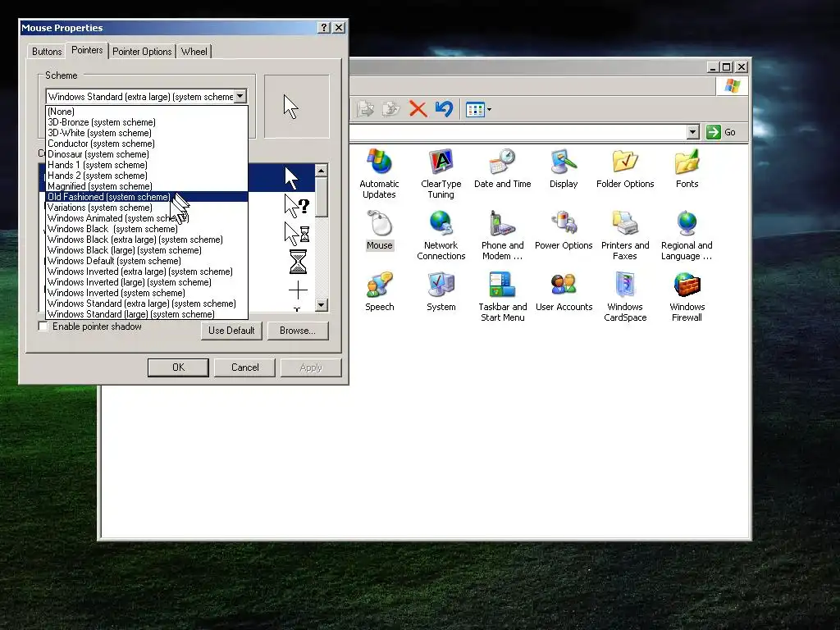The width and height of the screenshot is (840, 630).
Task: Click the blue Undo arrow toolbar icon
Action: pyautogui.click(x=444, y=109)
